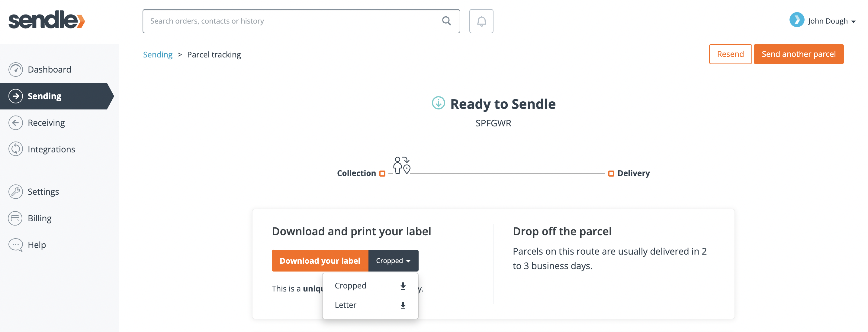The image size is (868, 332).
Task: Click the Download your label button
Action: (x=320, y=261)
